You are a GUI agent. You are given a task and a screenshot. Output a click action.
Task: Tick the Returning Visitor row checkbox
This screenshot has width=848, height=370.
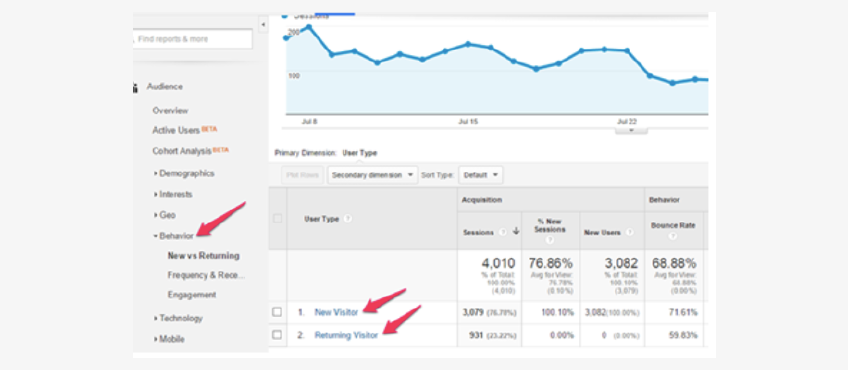point(277,335)
